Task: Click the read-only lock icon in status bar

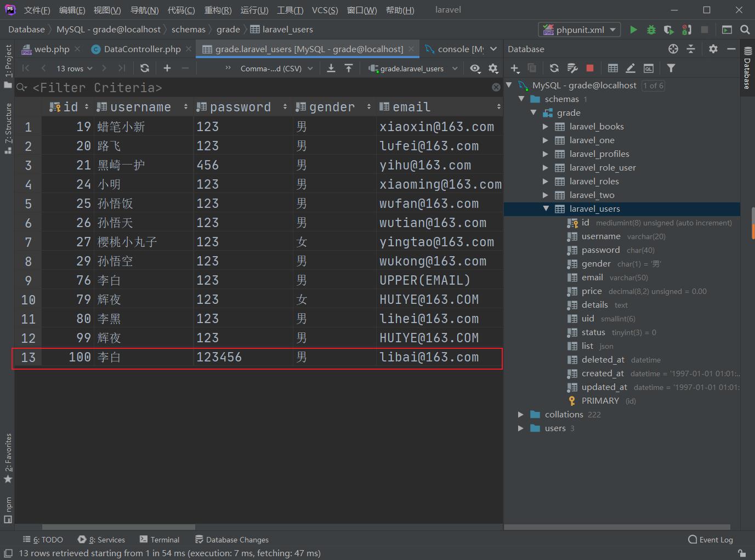Action: click(741, 553)
